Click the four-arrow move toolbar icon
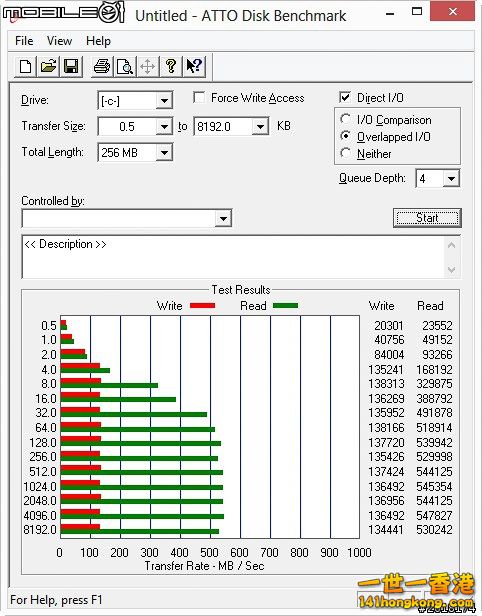Viewport: 482px width, 616px height. tap(148, 66)
